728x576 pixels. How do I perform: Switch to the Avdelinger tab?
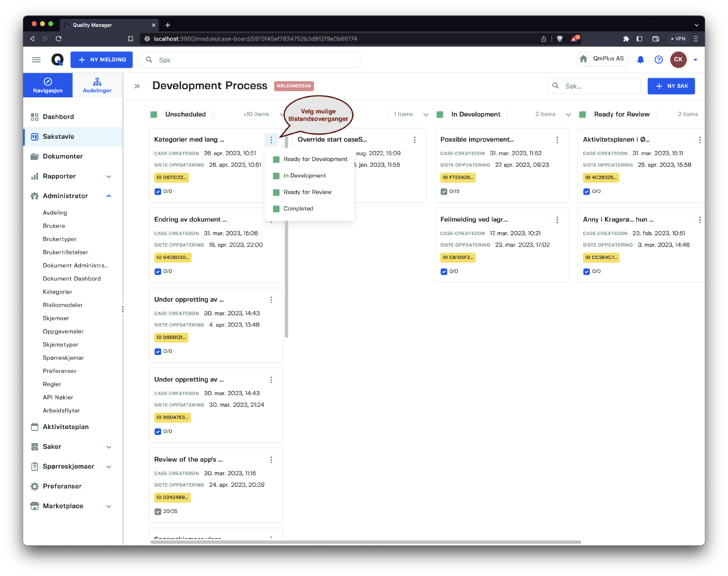pyautogui.click(x=97, y=85)
